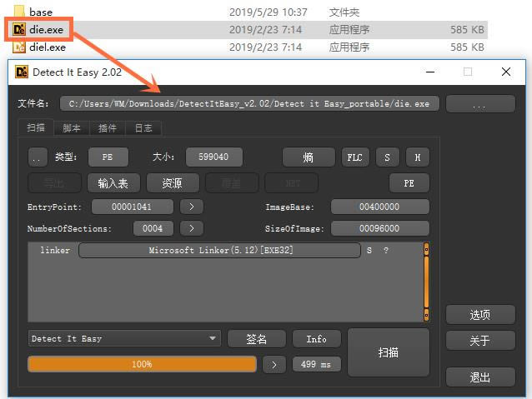Viewport: 532px width, 399px height.
Task: Click the 499 ms time field
Action: point(317,365)
